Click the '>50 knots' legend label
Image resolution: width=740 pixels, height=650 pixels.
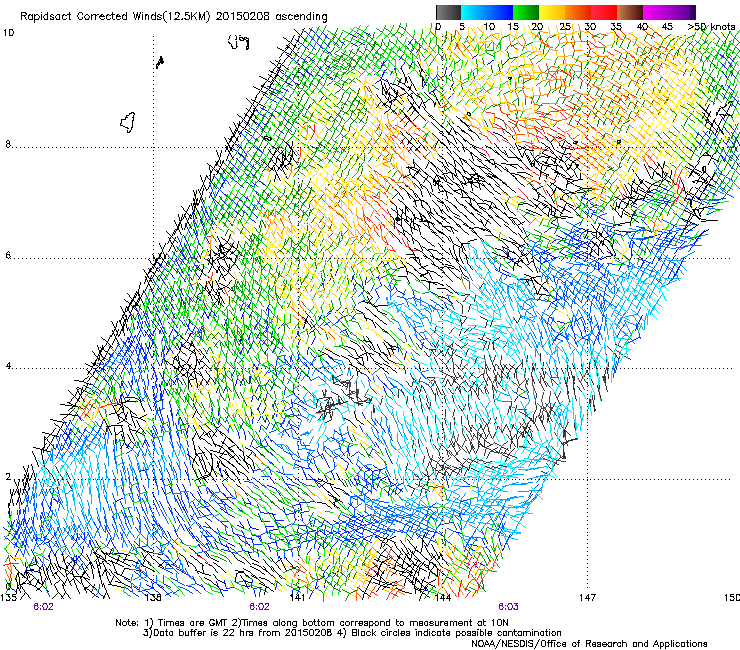[711, 26]
